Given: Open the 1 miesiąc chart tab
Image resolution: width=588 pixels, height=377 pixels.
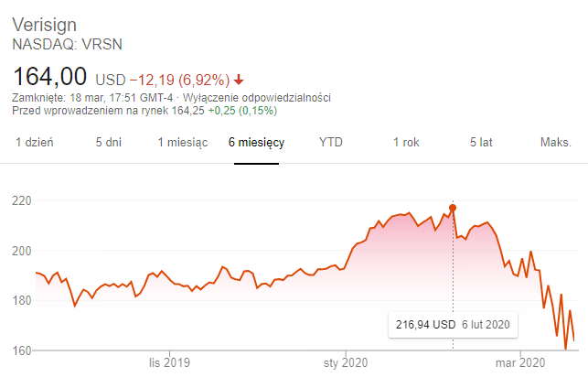Looking at the screenshot, I should [x=183, y=143].
